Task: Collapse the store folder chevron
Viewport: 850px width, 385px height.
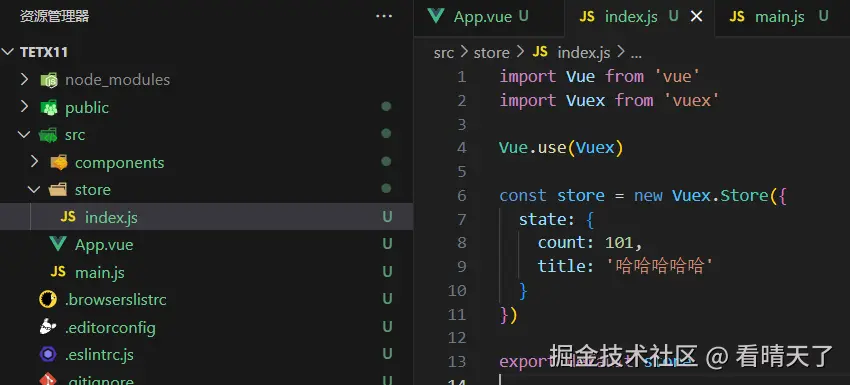Action: coord(34,189)
